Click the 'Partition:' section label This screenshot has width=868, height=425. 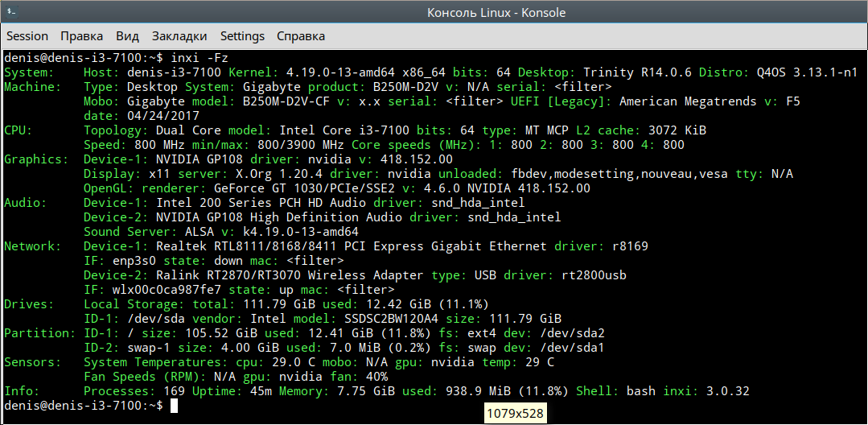point(40,333)
